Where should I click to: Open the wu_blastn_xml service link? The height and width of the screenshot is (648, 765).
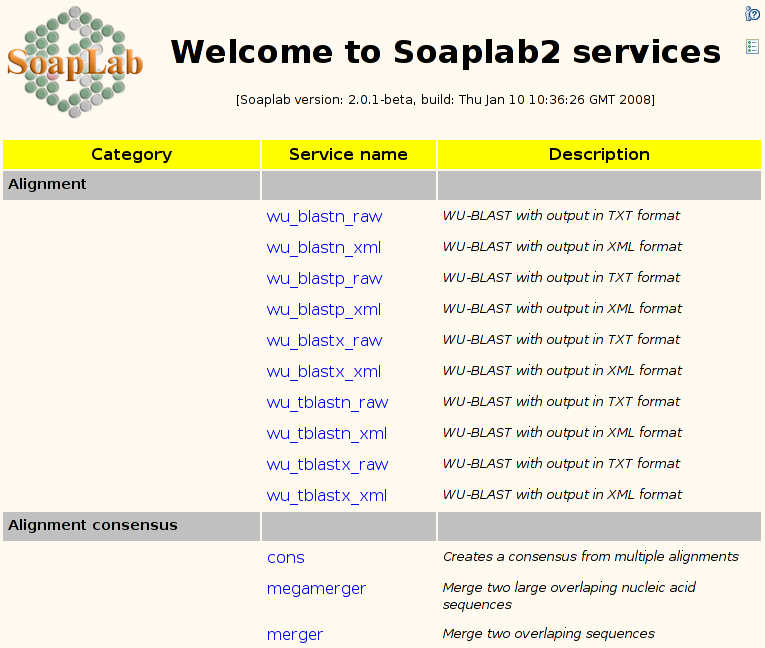(x=323, y=247)
